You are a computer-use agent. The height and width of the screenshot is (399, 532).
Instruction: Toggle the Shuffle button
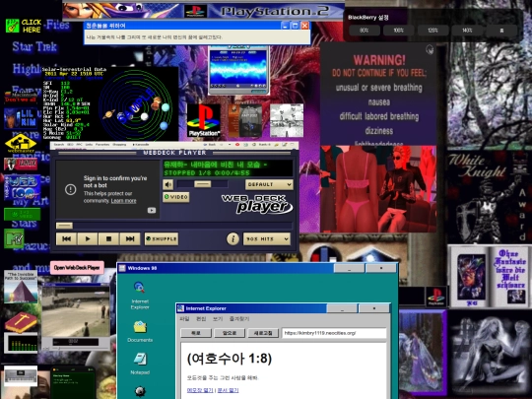pyautogui.click(x=162, y=238)
